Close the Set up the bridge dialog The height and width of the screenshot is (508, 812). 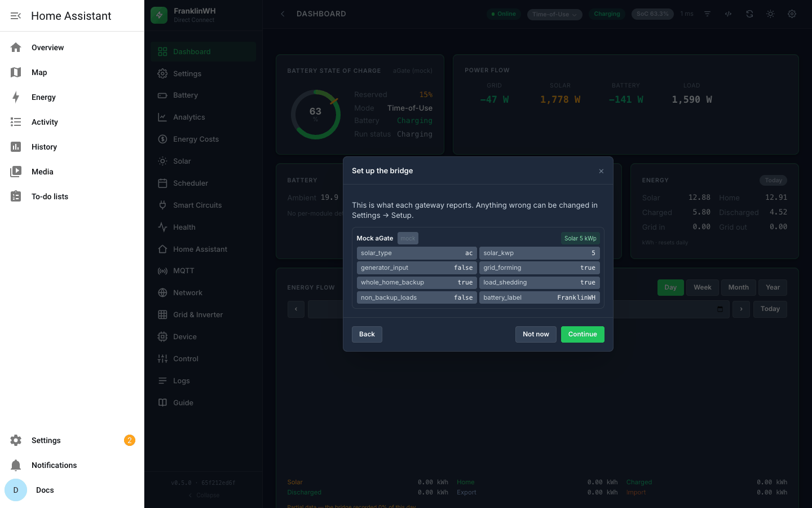(601, 171)
